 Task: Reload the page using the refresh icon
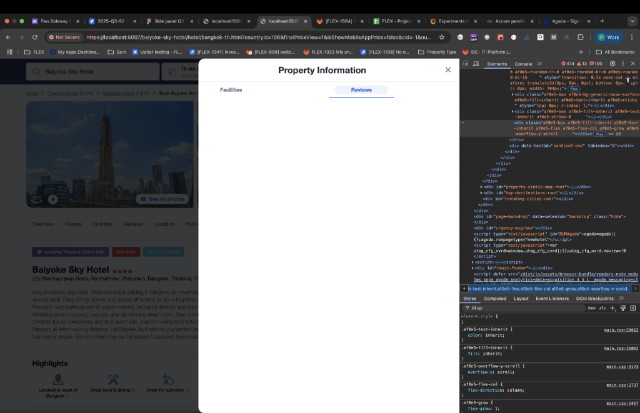[x=35, y=37]
